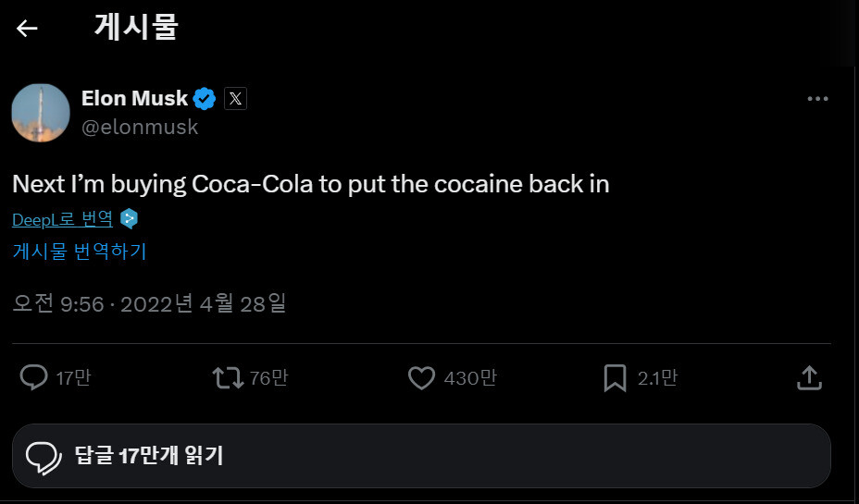Bookmark the post with bookmark icon

click(x=615, y=377)
